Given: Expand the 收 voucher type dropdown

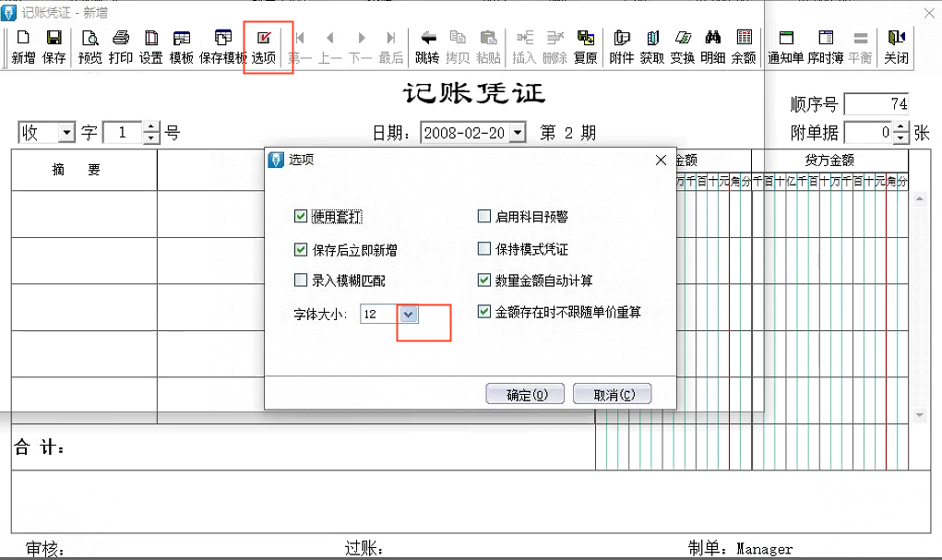Looking at the screenshot, I should pos(66,133).
